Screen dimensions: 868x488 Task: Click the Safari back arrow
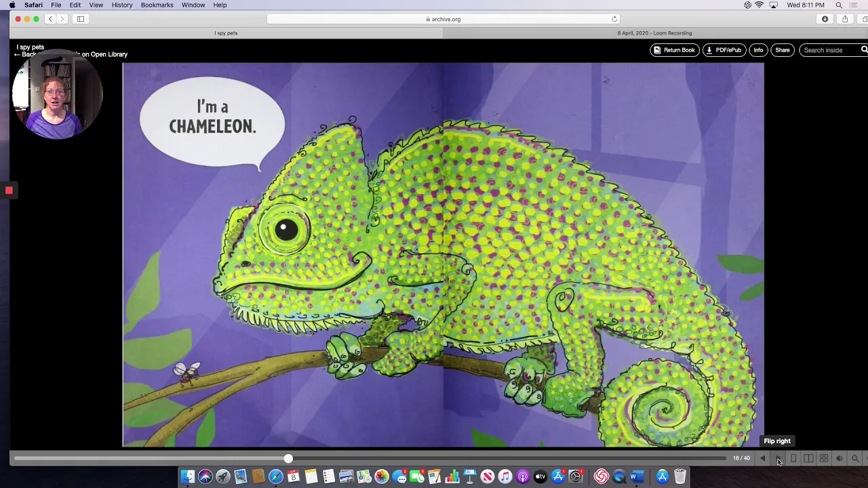50,19
